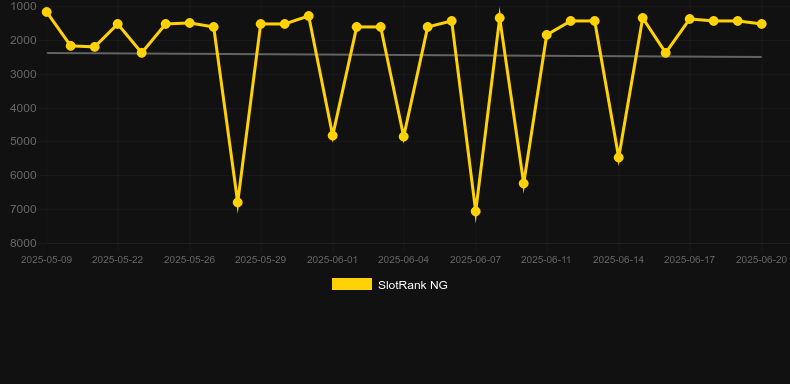Select the data point at 2025-06-04 near 4850
The image size is (790, 384).
404,137
